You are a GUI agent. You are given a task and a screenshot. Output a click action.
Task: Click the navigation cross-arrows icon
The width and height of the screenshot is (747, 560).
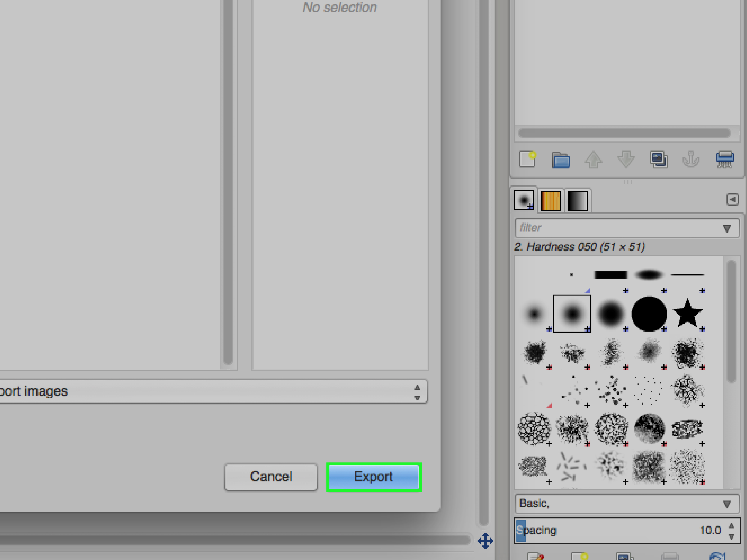[x=485, y=541]
